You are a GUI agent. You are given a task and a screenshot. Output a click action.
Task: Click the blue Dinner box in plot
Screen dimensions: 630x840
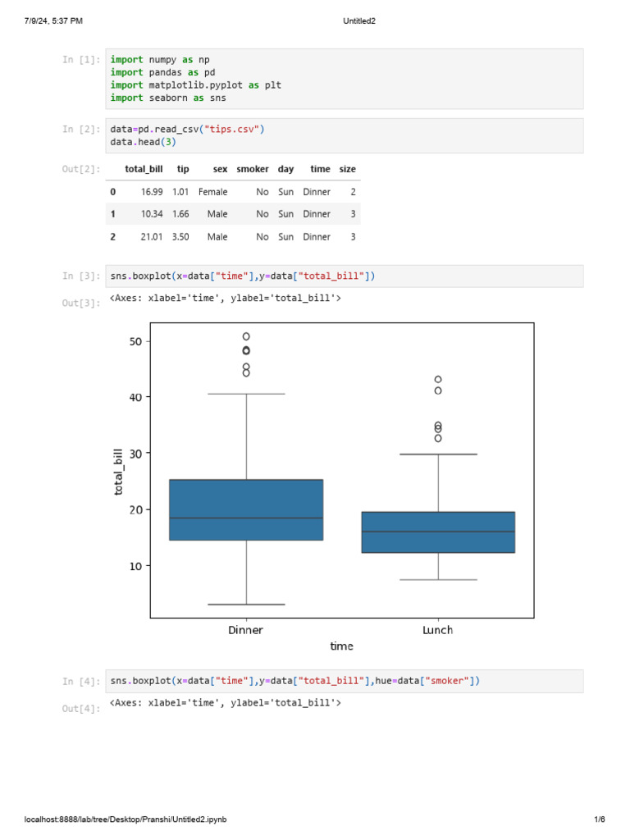tap(246, 509)
